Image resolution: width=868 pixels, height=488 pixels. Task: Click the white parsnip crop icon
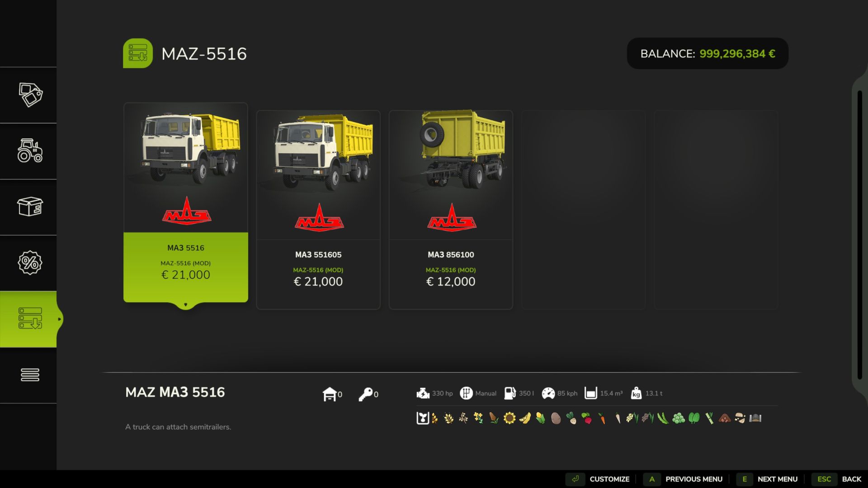point(618,418)
